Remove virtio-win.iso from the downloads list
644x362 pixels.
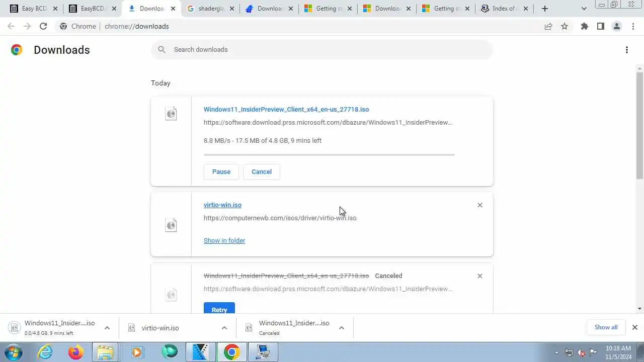click(480, 205)
